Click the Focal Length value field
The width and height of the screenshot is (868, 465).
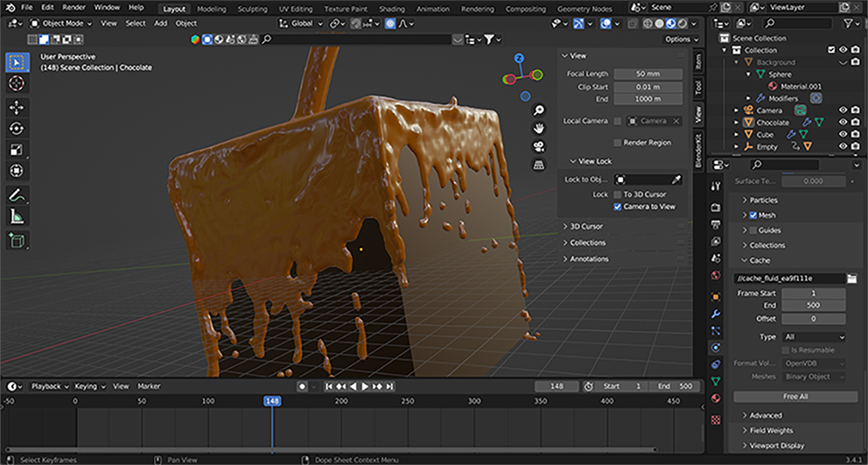tap(647, 74)
